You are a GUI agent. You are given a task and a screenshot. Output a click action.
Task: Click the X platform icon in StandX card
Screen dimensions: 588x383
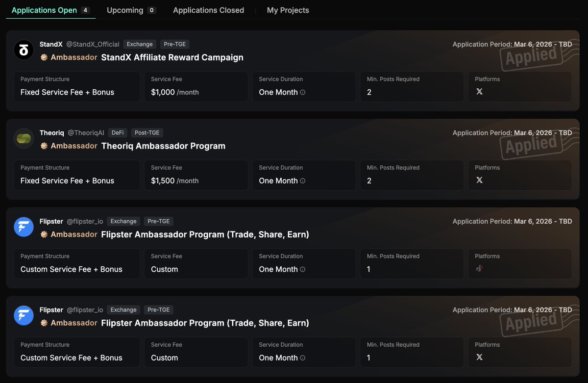click(479, 92)
